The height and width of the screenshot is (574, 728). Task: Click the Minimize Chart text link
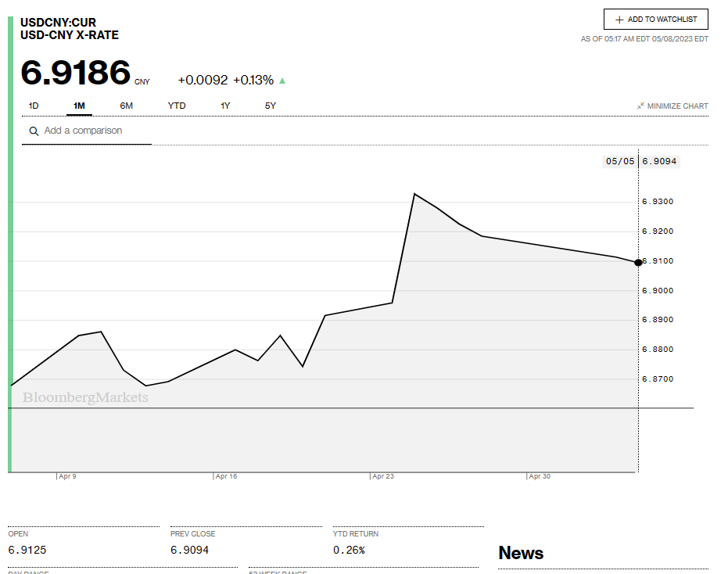(677, 106)
